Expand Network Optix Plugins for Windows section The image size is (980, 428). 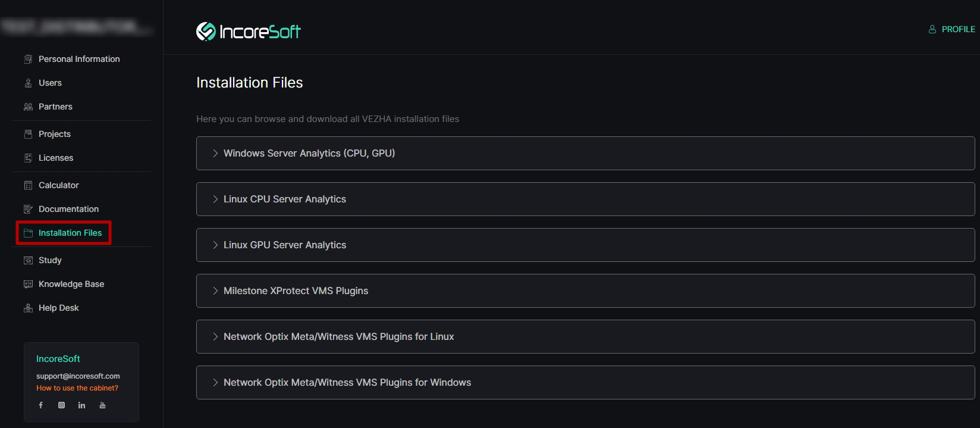585,382
